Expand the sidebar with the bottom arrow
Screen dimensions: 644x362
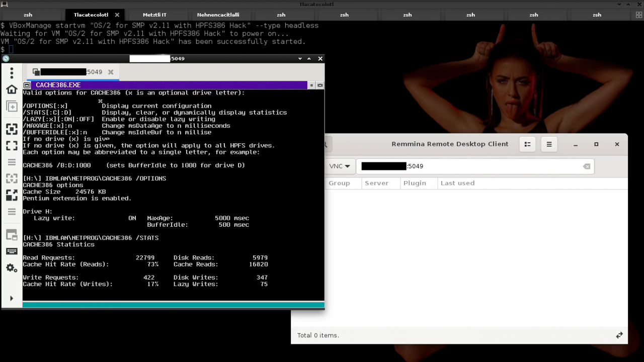tap(12, 299)
